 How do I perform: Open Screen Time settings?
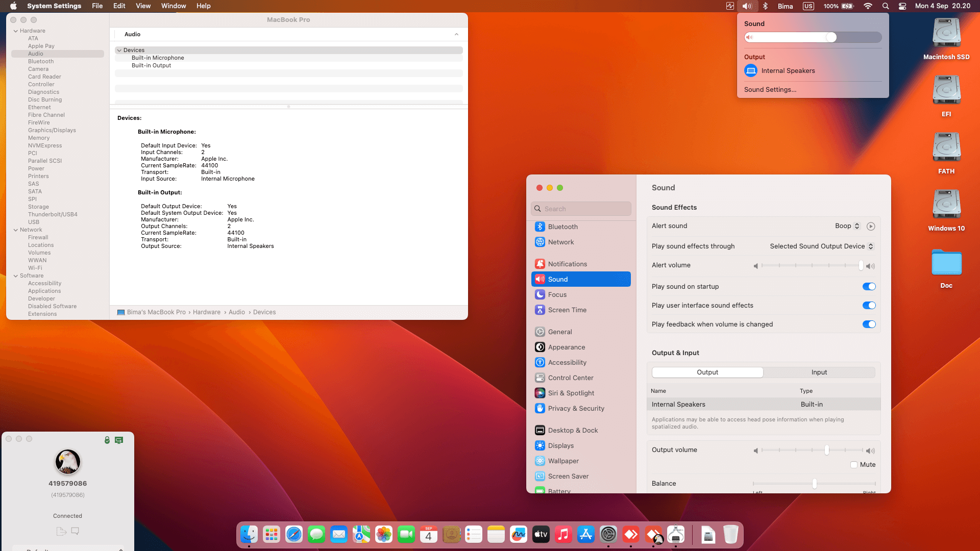pos(567,310)
